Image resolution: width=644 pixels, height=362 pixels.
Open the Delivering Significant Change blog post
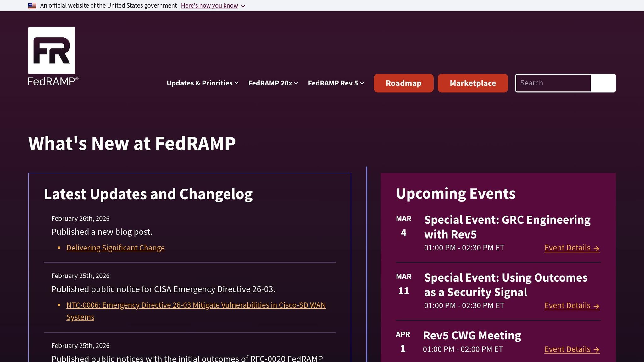pos(115,248)
